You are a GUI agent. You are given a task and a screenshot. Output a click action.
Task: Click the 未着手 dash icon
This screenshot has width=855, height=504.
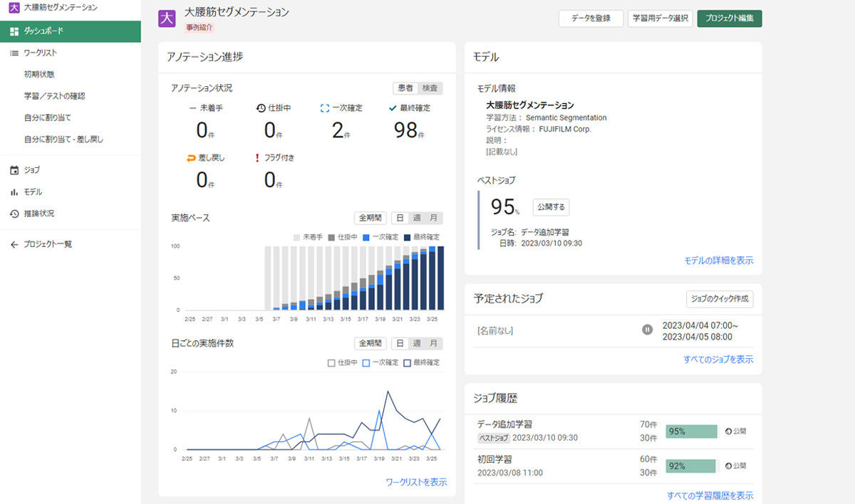[192, 108]
